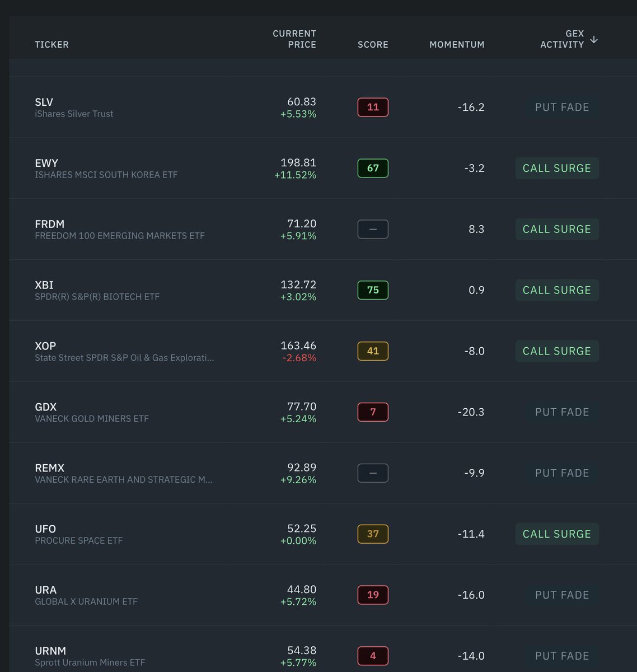Click REMX momentum value -9.9
Screen dimensions: 637x672
pos(474,474)
